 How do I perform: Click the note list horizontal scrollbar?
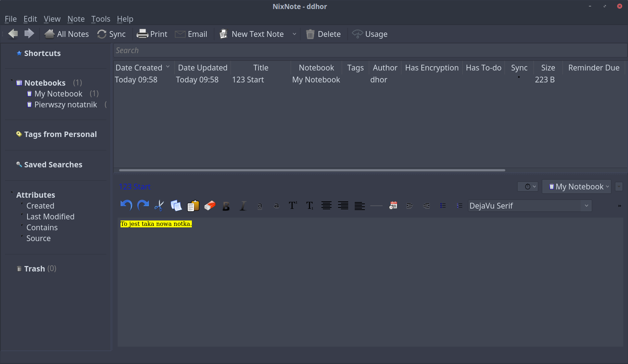(x=312, y=170)
